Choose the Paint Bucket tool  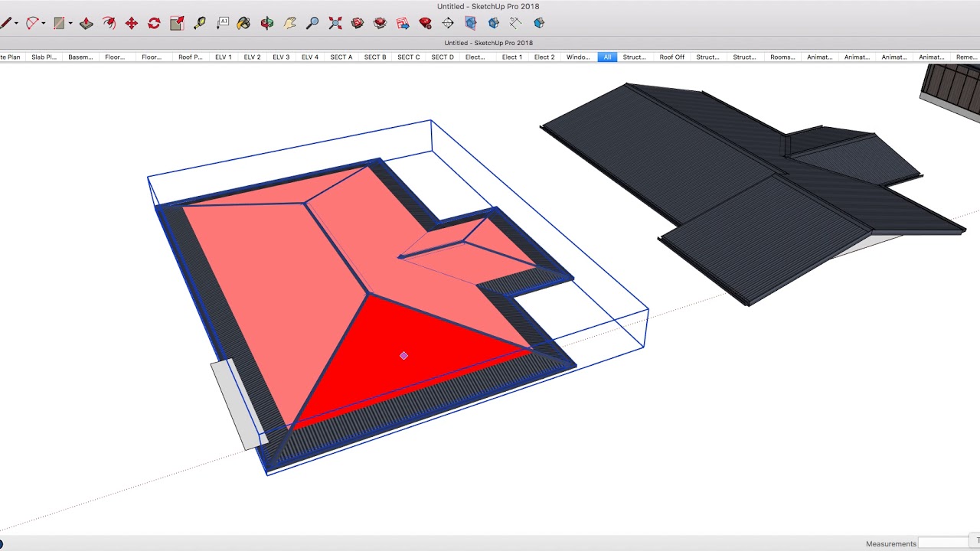point(244,24)
